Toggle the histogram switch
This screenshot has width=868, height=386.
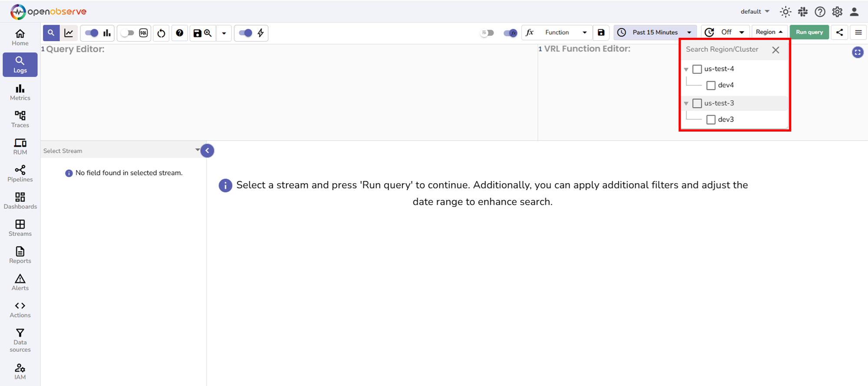point(91,33)
